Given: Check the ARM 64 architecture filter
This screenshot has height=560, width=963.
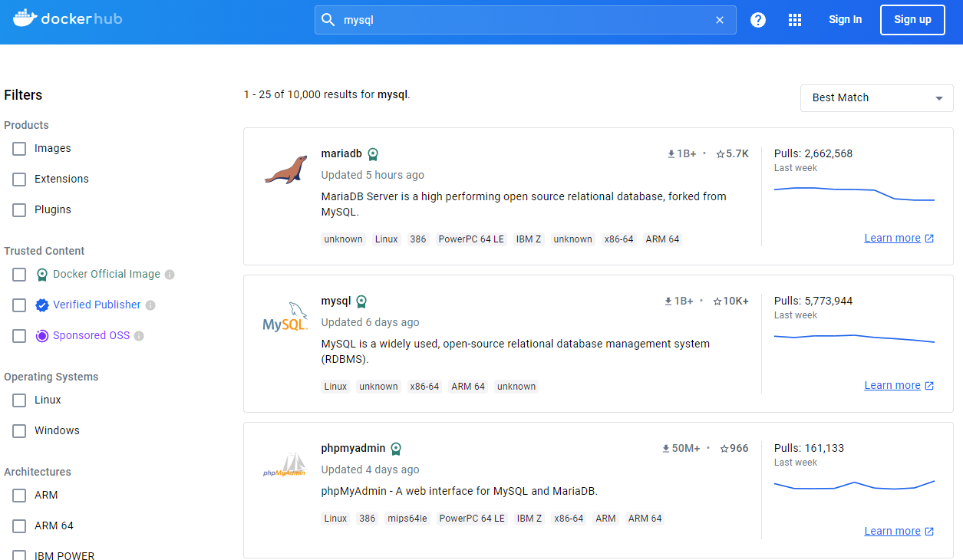Looking at the screenshot, I should point(19,525).
